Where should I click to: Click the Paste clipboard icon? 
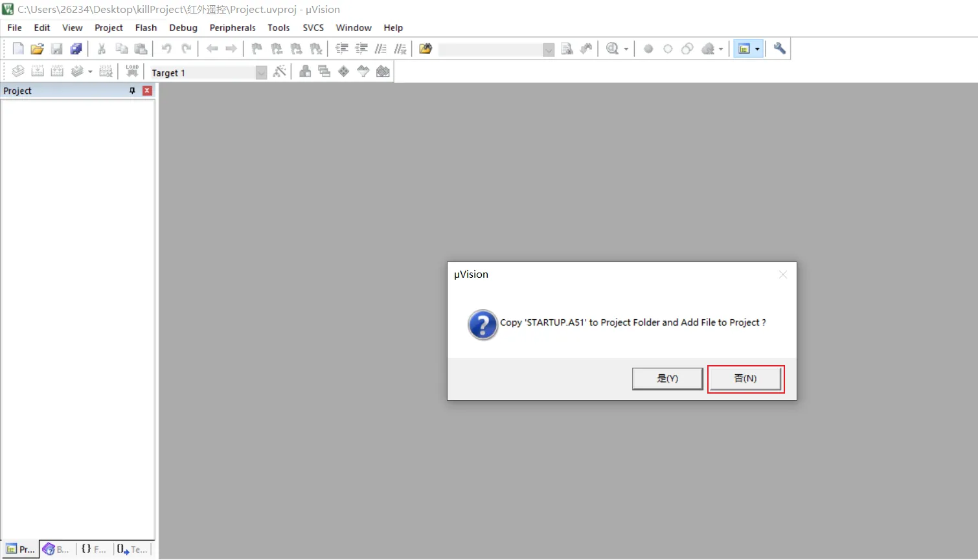pos(141,49)
